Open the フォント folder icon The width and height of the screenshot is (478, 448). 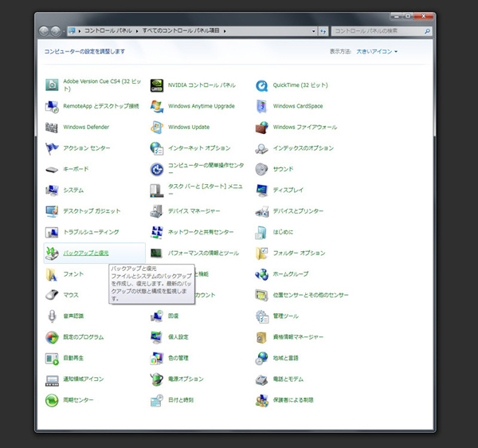tap(52, 274)
